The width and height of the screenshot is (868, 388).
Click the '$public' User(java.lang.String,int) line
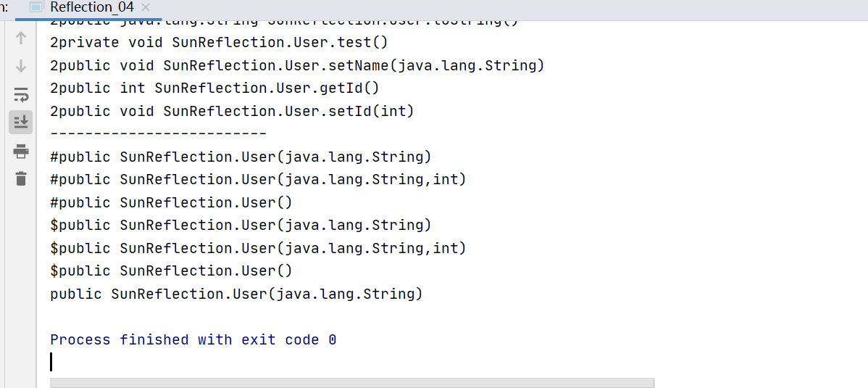(x=258, y=248)
